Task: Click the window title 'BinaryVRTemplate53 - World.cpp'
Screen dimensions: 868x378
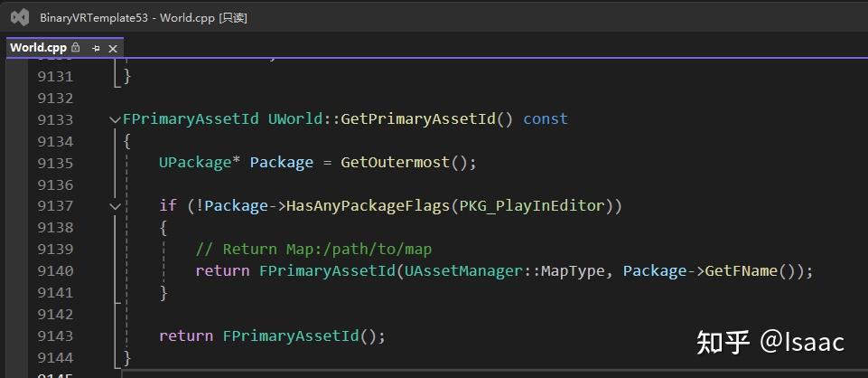Action: click(143, 17)
